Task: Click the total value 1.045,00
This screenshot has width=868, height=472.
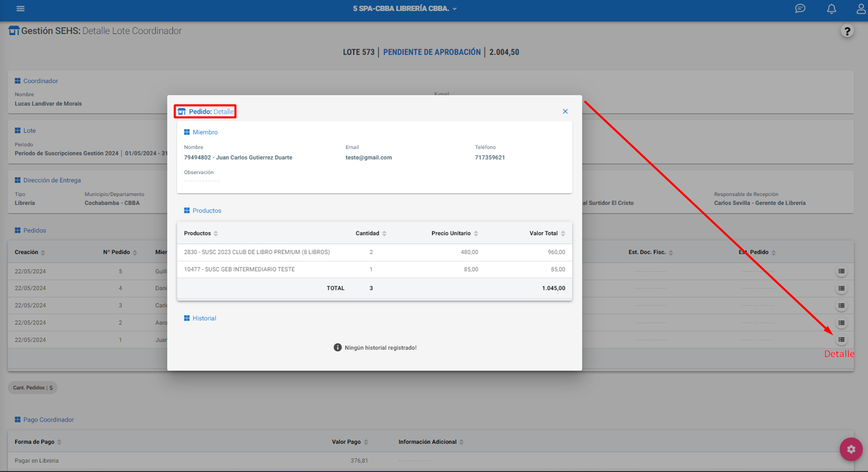Action: click(x=553, y=288)
